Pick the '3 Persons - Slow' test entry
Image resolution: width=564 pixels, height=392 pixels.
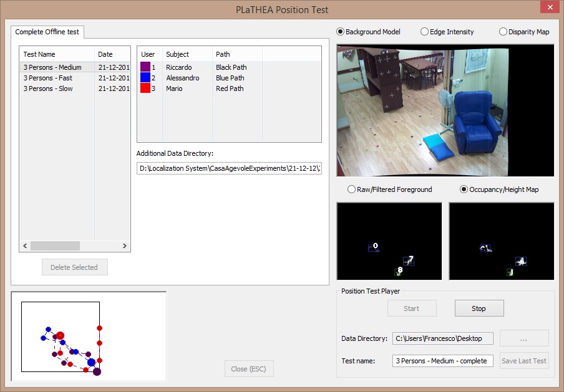48,88
